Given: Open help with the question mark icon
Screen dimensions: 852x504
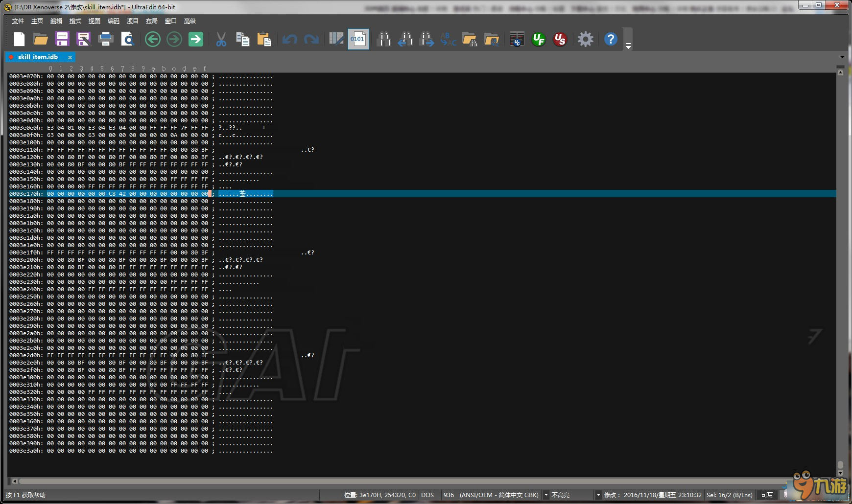Looking at the screenshot, I should 611,39.
